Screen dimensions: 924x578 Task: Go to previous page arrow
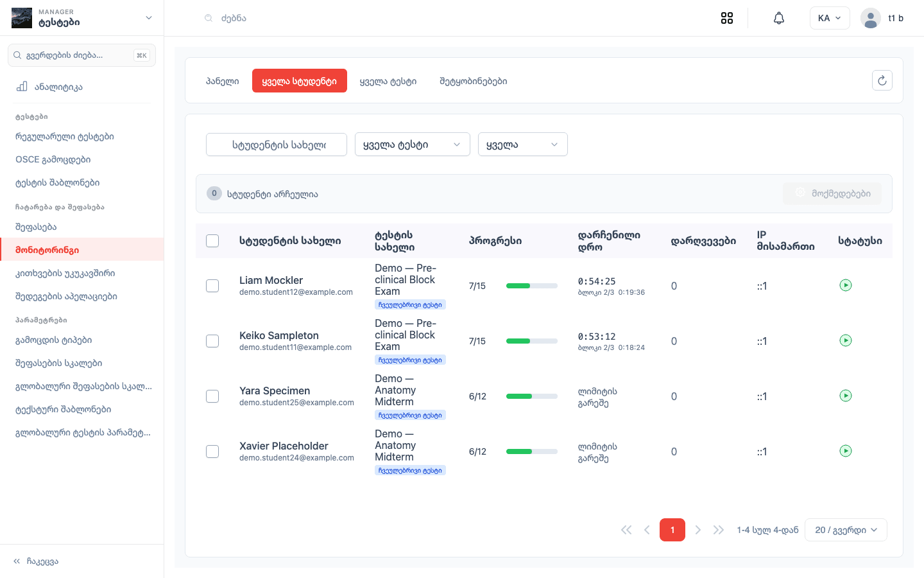[x=647, y=530]
